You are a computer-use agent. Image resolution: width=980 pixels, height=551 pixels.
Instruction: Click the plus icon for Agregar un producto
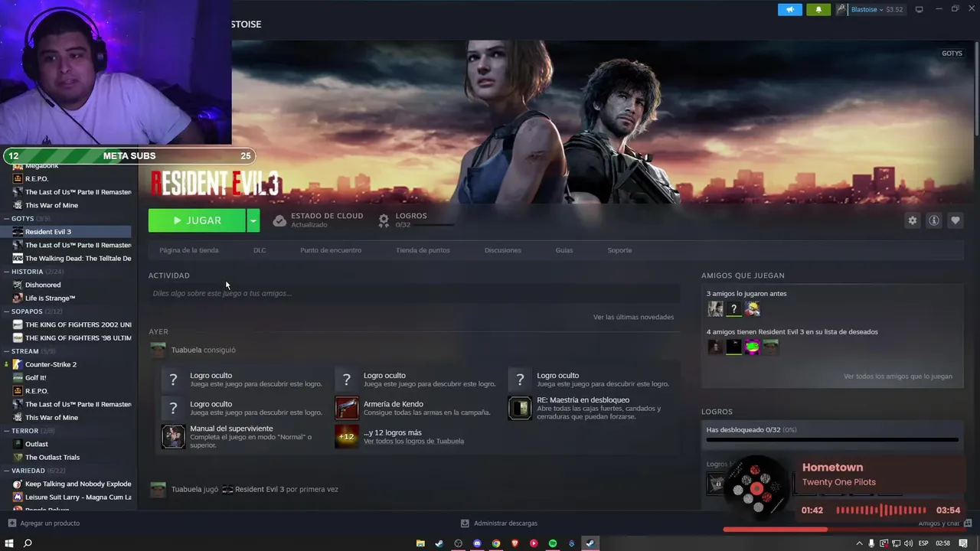[11, 523]
